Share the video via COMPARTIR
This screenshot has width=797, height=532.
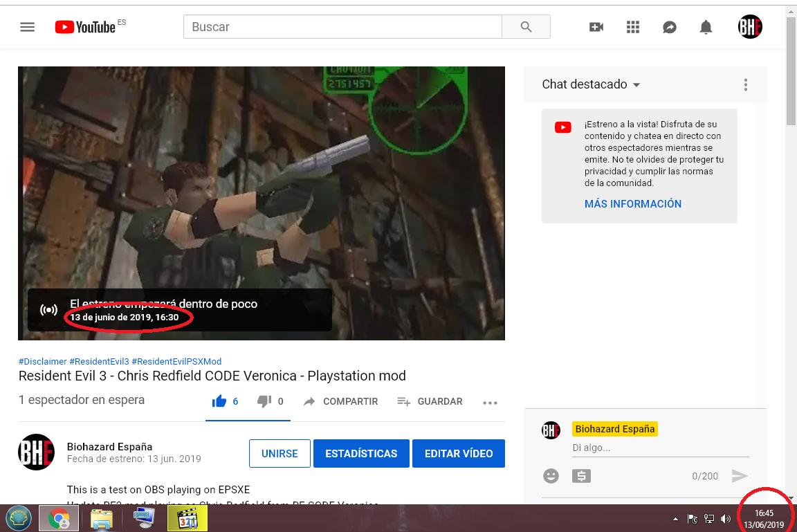pyautogui.click(x=341, y=401)
